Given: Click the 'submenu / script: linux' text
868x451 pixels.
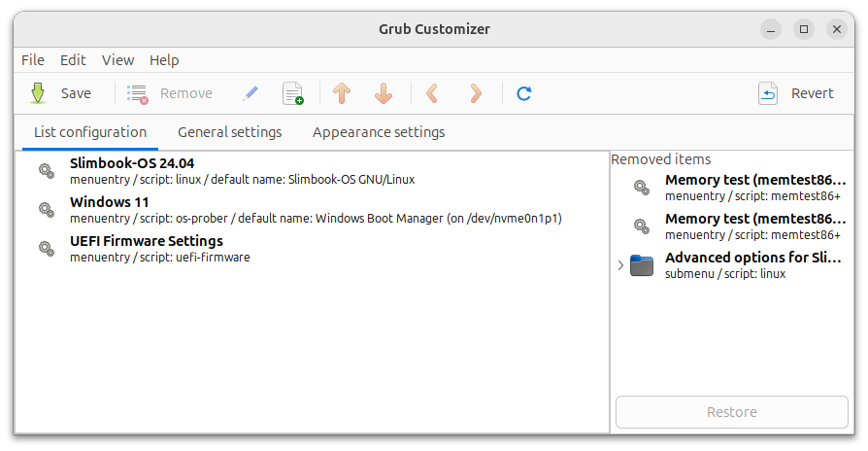Looking at the screenshot, I should pos(725,274).
